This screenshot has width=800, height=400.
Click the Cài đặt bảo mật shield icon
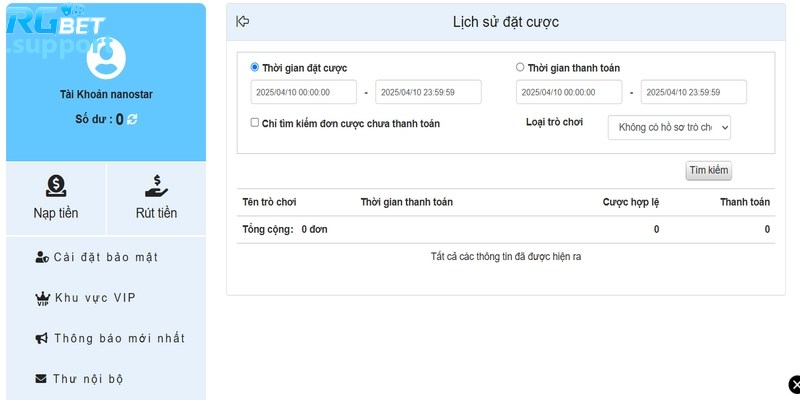[x=42, y=257]
